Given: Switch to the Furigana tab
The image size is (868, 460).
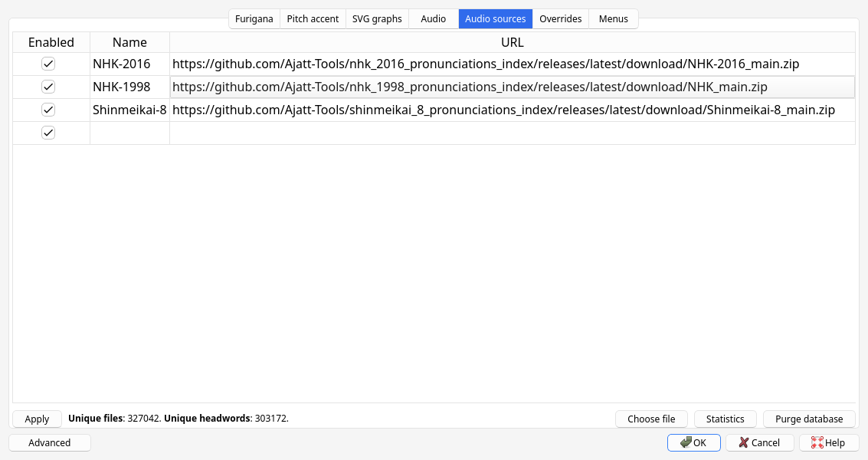Looking at the screenshot, I should pyautogui.click(x=254, y=18).
